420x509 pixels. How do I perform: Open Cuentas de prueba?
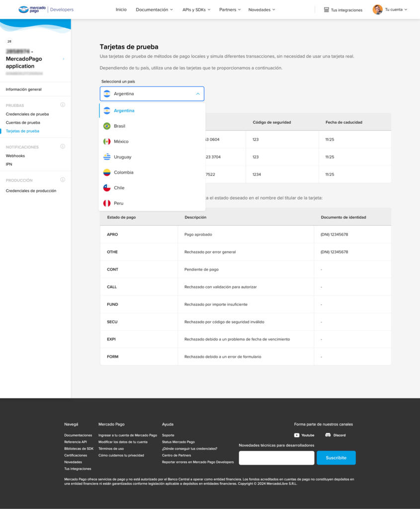click(x=23, y=123)
